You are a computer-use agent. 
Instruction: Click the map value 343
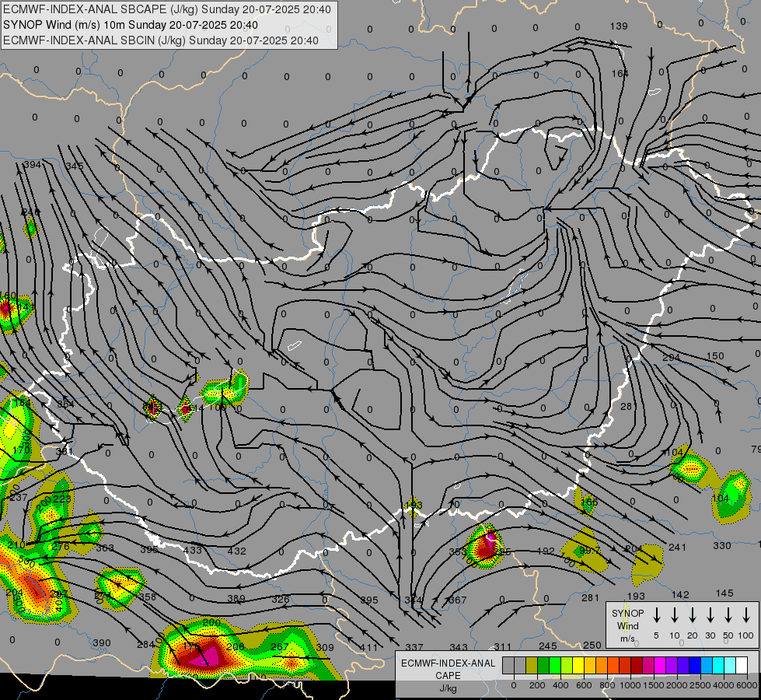459,647
